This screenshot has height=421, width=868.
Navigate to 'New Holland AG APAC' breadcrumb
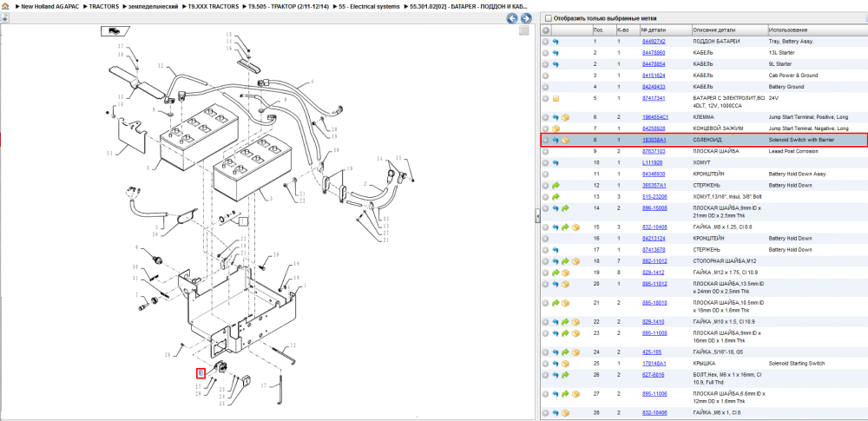coord(52,5)
